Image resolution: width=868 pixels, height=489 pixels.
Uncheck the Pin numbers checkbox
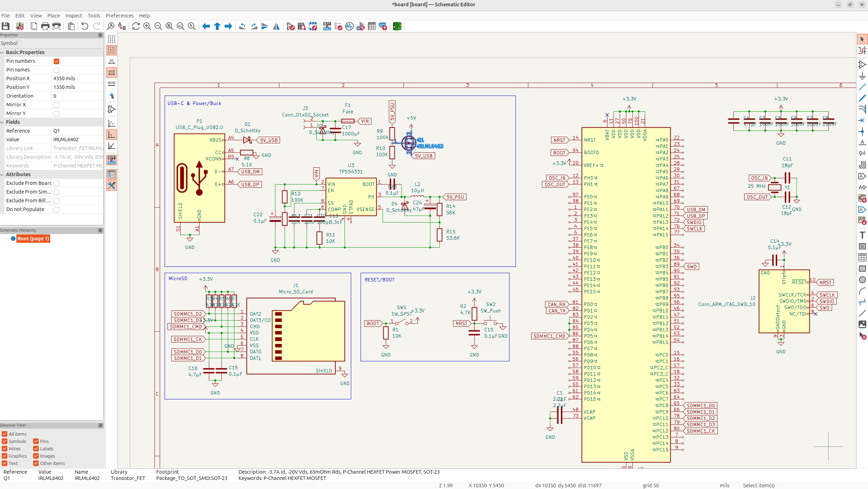click(x=56, y=61)
